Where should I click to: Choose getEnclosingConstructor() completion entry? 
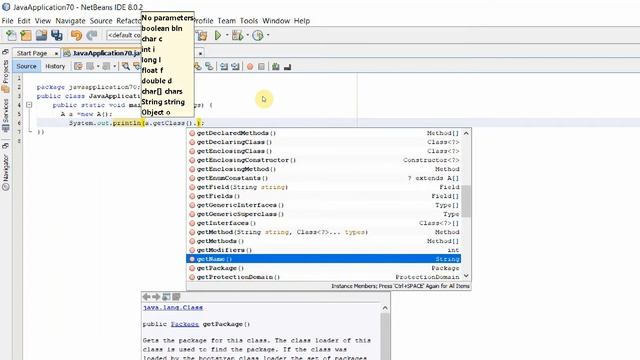[x=323, y=160]
